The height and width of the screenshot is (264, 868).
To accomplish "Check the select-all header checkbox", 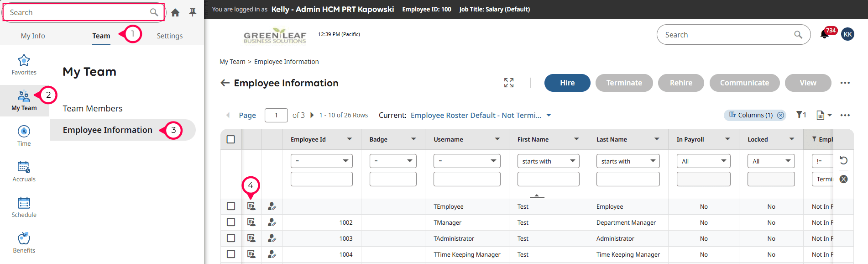I will (x=231, y=139).
